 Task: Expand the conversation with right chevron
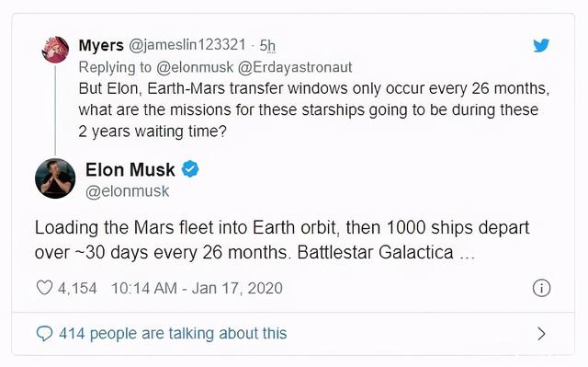[541, 334]
